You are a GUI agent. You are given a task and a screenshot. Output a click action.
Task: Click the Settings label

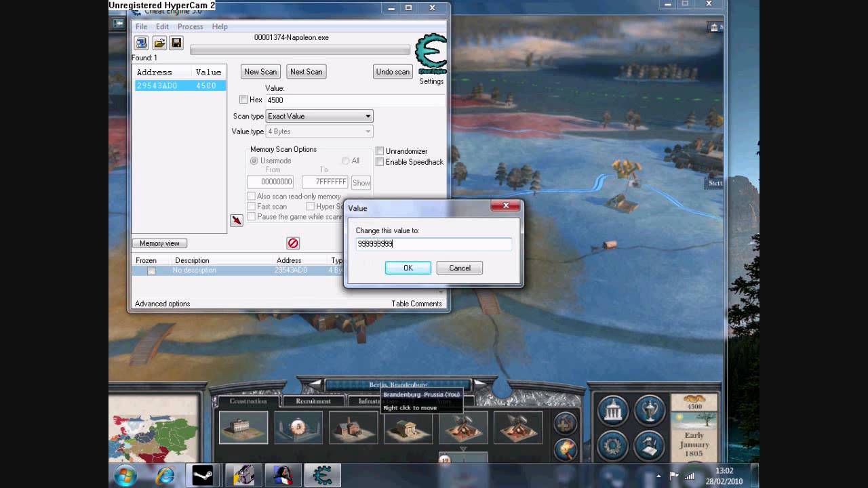(431, 81)
